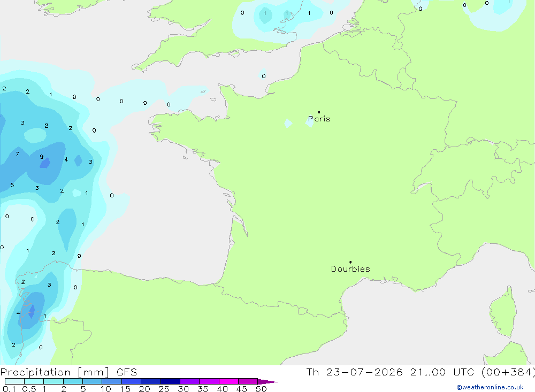535x392 pixels.
Task: Pick the 5–10 mm legend color swatch
Action: (x=92, y=381)
